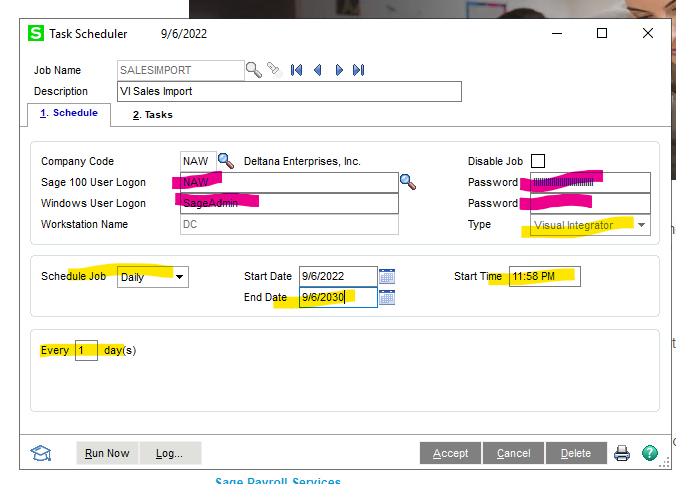The image size is (676, 484).
Task: Enable the Disable Job checkbox
Action: pyautogui.click(x=538, y=161)
